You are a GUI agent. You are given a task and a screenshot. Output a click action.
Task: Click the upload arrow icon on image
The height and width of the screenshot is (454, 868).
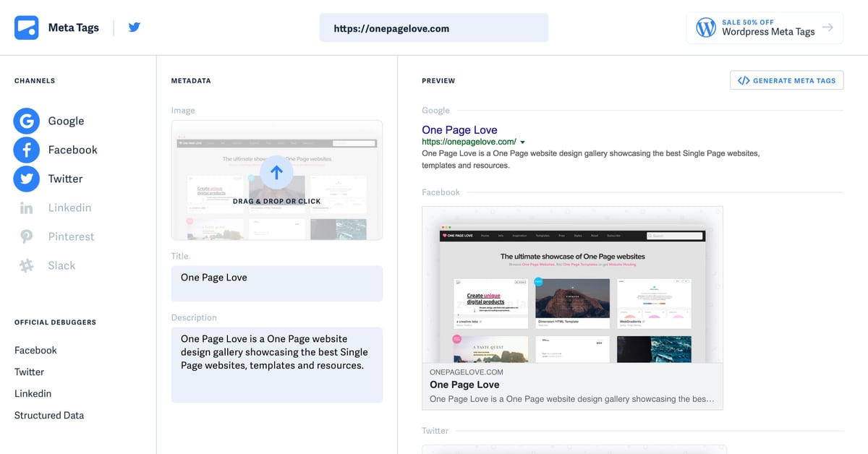(276, 173)
